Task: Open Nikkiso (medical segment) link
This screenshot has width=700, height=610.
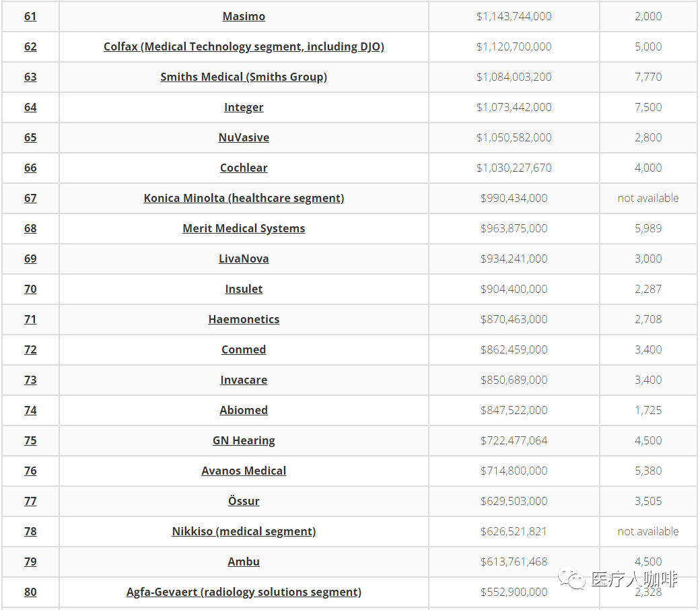Action: tap(244, 531)
